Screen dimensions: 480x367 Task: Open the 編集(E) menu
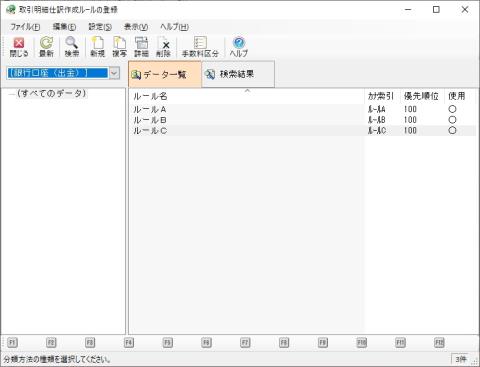[x=64, y=27]
